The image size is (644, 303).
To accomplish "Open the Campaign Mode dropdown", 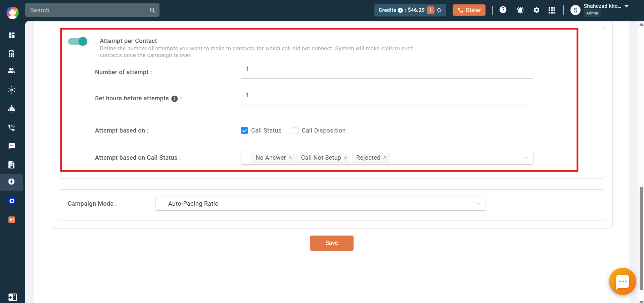I will point(321,204).
